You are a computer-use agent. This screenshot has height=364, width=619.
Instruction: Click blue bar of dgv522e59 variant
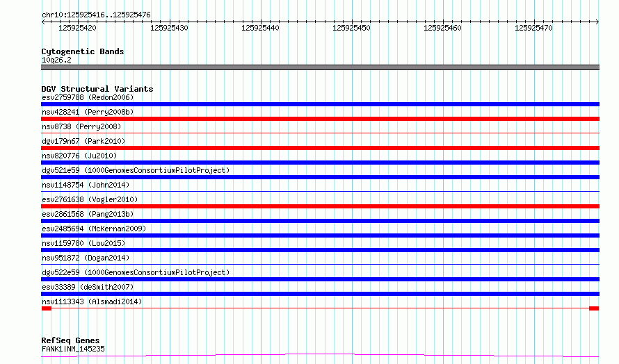[x=320, y=279]
